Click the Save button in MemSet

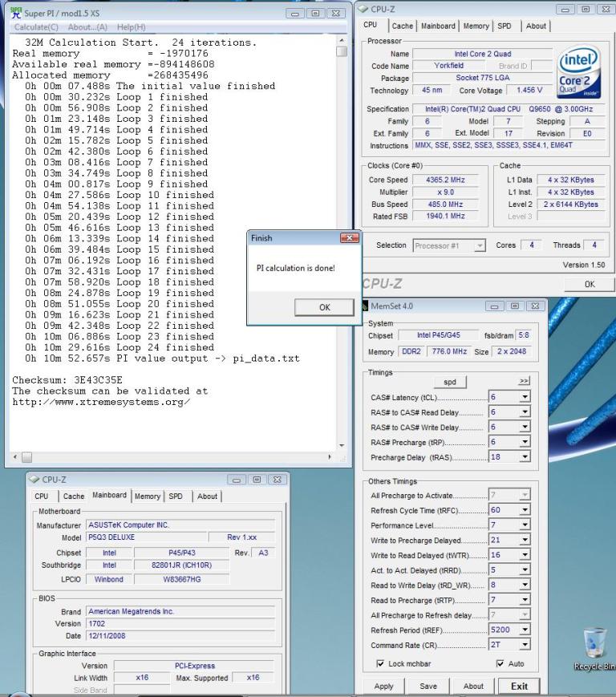[428, 687]
